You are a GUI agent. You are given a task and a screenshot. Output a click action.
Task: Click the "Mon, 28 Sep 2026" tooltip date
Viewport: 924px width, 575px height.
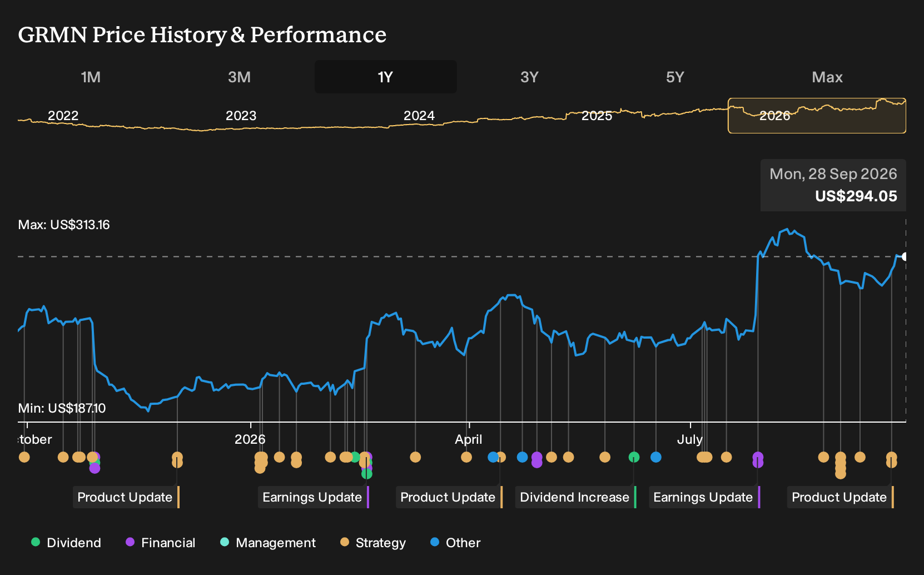(x=833, y=174)
